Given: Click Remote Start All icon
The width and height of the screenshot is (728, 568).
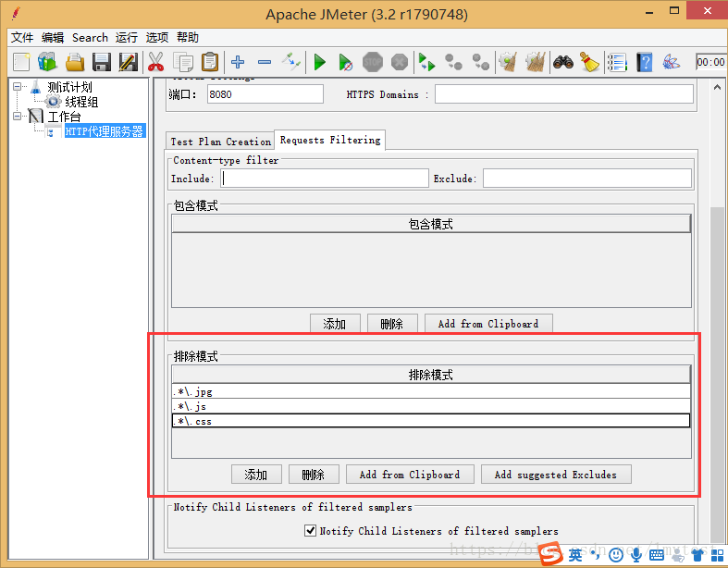Looking at the screenshot, I should coord(426,62).
